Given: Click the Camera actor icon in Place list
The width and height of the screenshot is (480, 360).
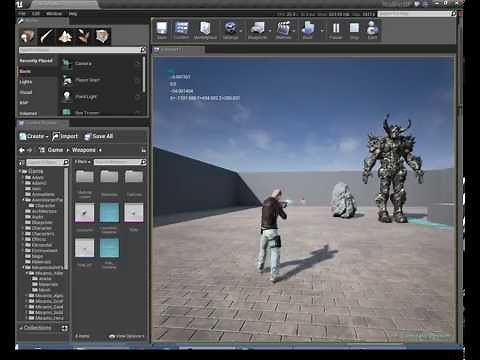Looking at the screenshot, I should [67, 63].
